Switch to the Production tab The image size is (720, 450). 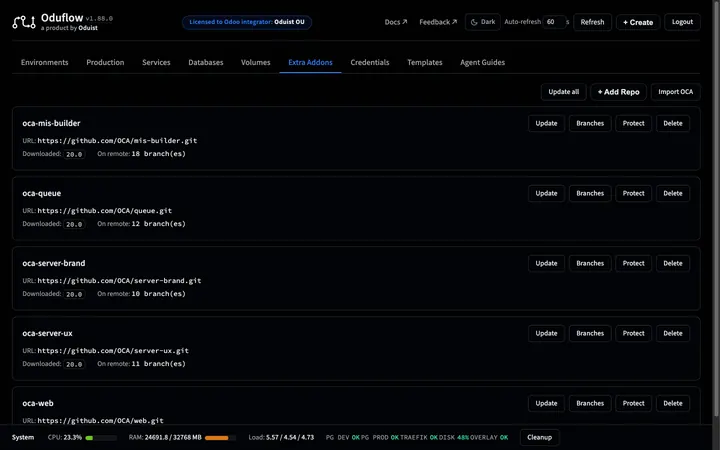tap(105, 62)
